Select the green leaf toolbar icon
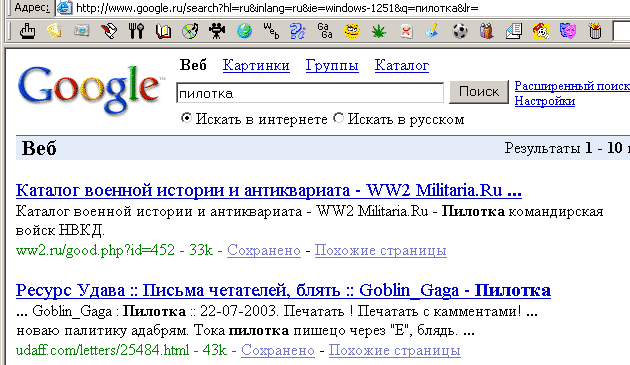 coord(379,31)
